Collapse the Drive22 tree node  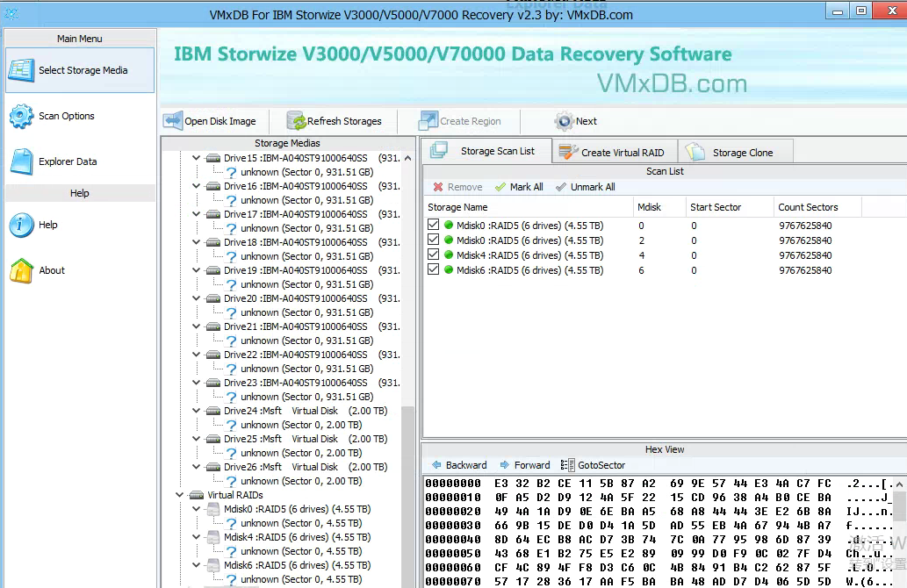(196, 355)
